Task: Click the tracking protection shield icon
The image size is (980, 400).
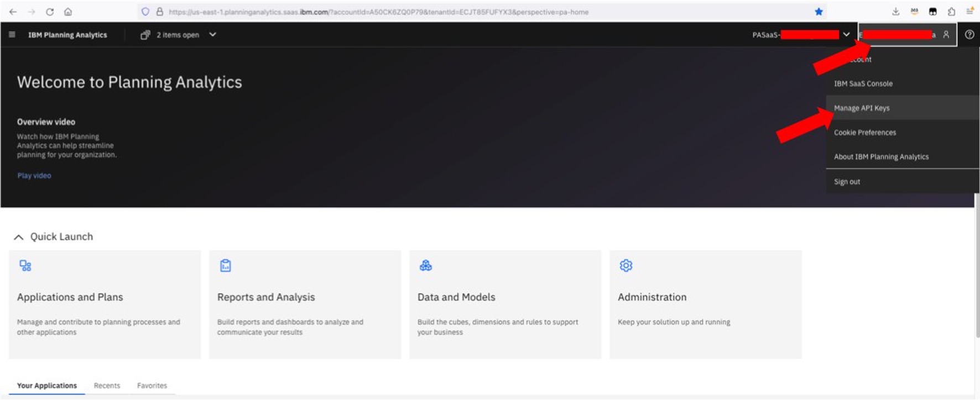Action: 145,12
